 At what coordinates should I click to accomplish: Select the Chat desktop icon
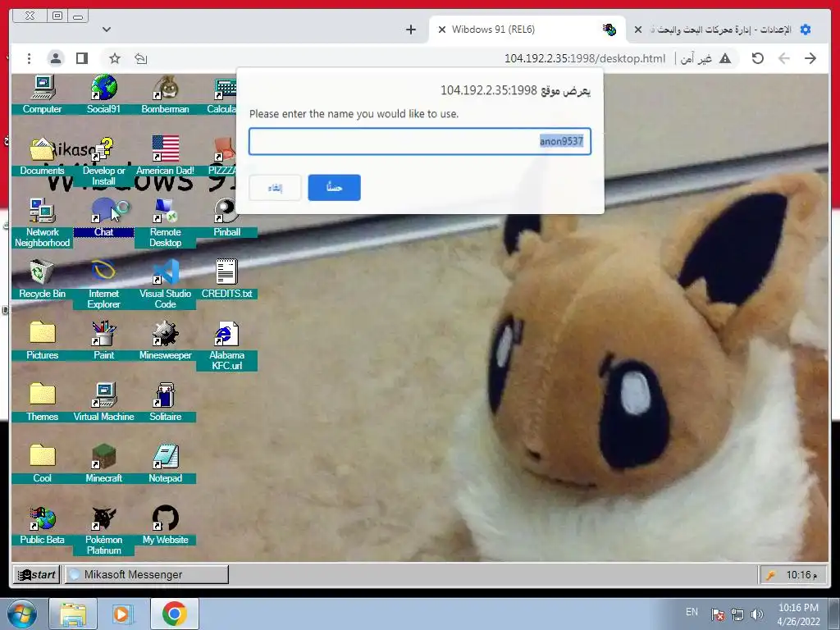pos(103,217)
